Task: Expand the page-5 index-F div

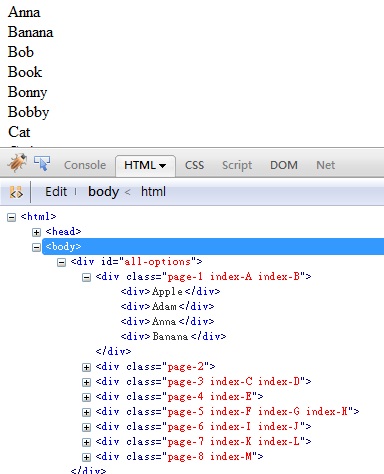Action: click(86, 412)
